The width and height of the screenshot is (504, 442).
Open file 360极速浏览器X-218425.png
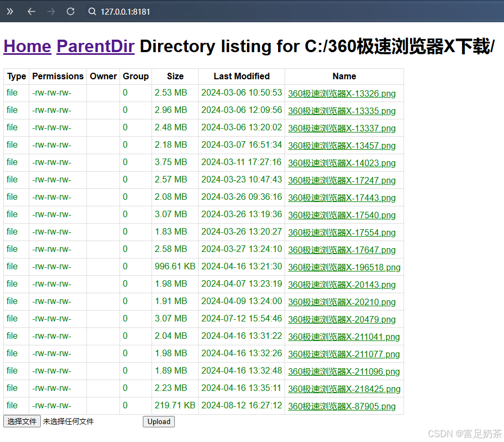(x=344, y=389)
